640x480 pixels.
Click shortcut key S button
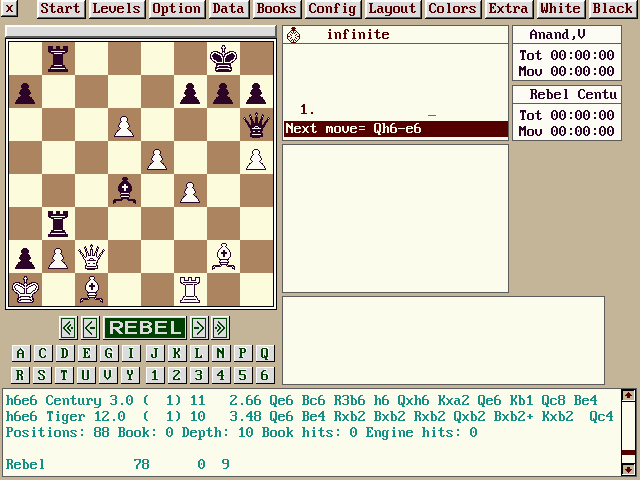(x=42, y=375)
